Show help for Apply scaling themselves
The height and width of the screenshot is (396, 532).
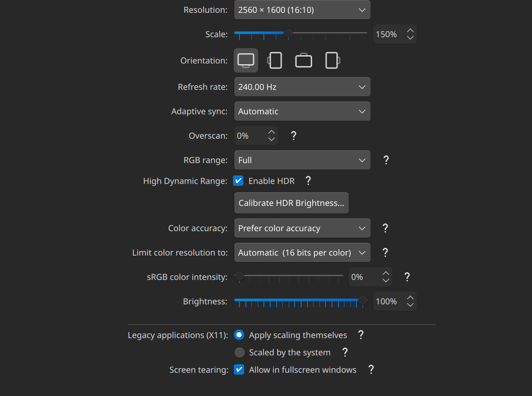(x=361, y=335)
